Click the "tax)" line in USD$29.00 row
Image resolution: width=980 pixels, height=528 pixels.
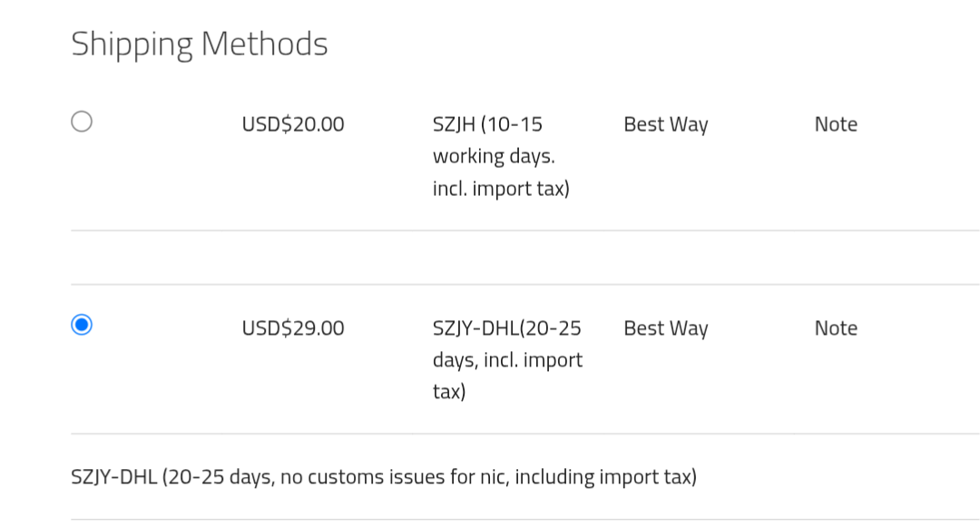449,392
